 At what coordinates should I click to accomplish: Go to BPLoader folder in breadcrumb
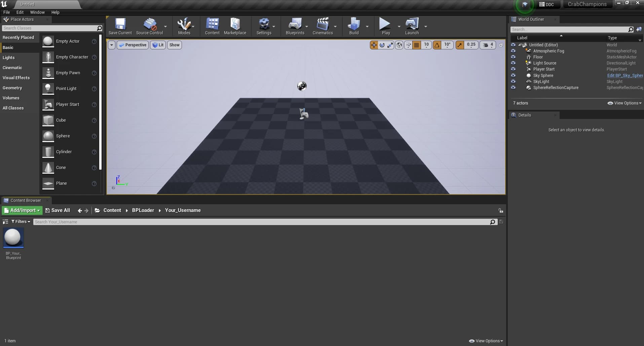click(143, 211)
